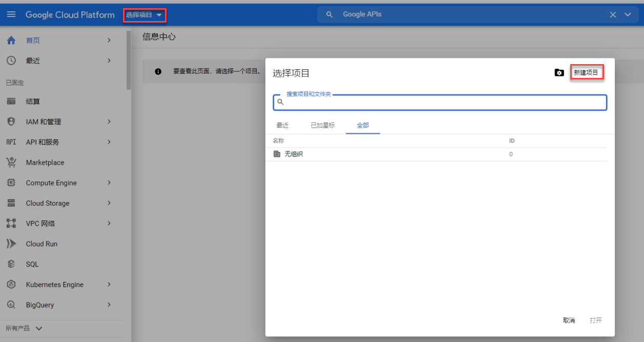Click the info icon in the notice bar
The height and width of the screenshot is (342, 644).
158,71
